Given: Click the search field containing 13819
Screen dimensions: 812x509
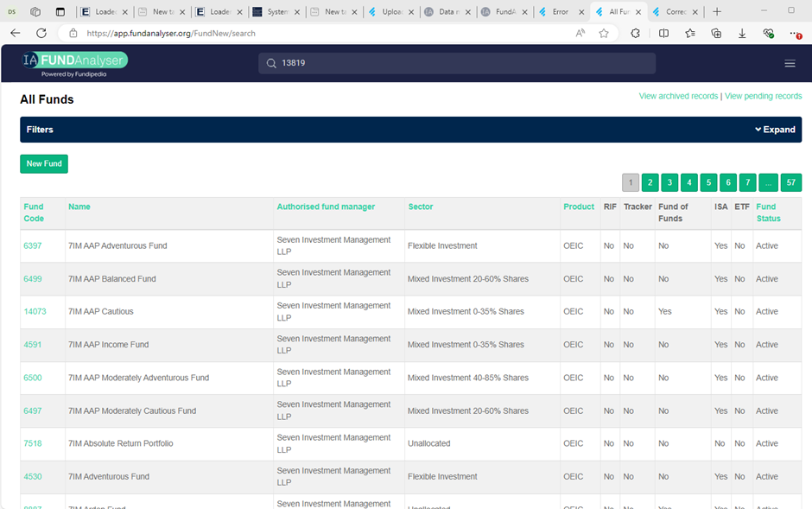Looking at the screenshot, I should [x=458, y=63].
